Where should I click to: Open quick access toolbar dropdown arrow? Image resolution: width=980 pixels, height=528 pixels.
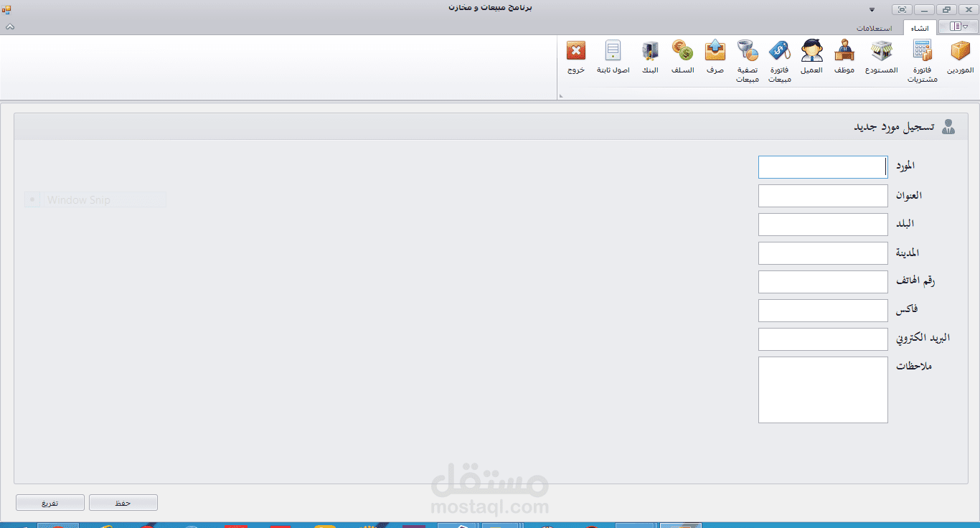[x=872, y=9]
